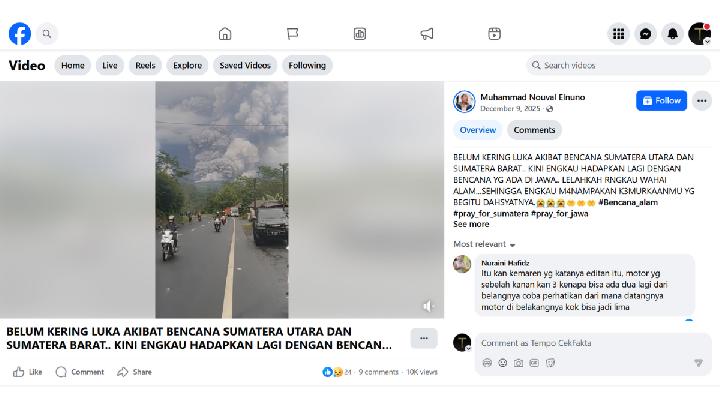Expand caption with See more
Viewport: 720px width, 405px height.
[x=471, y=224]
